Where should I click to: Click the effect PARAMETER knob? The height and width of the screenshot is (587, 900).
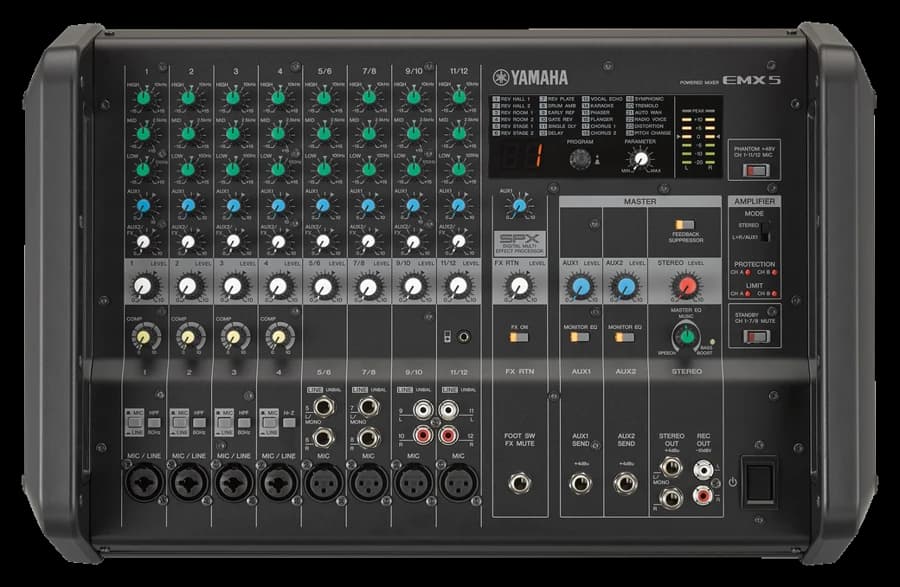pyautogui.click(x=641, y=159)
